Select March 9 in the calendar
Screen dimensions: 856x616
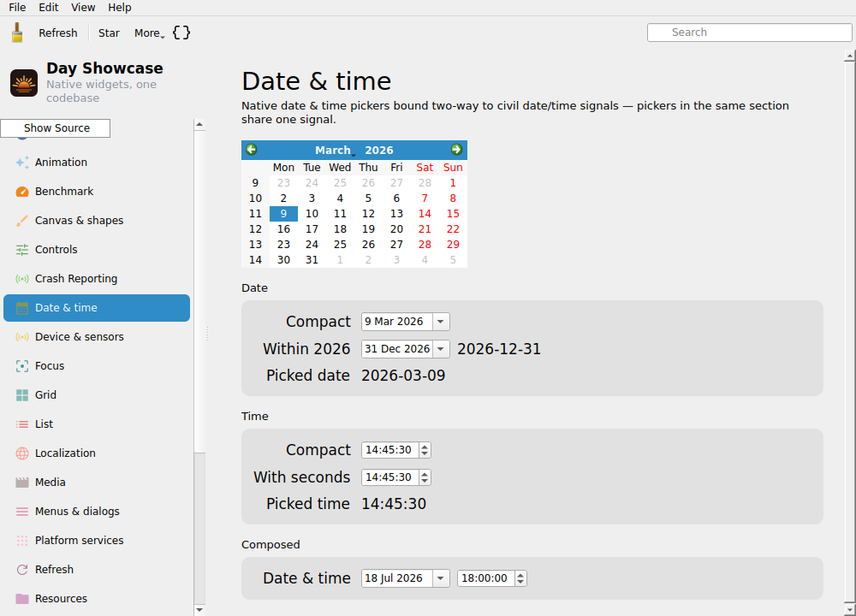(283, 214)
